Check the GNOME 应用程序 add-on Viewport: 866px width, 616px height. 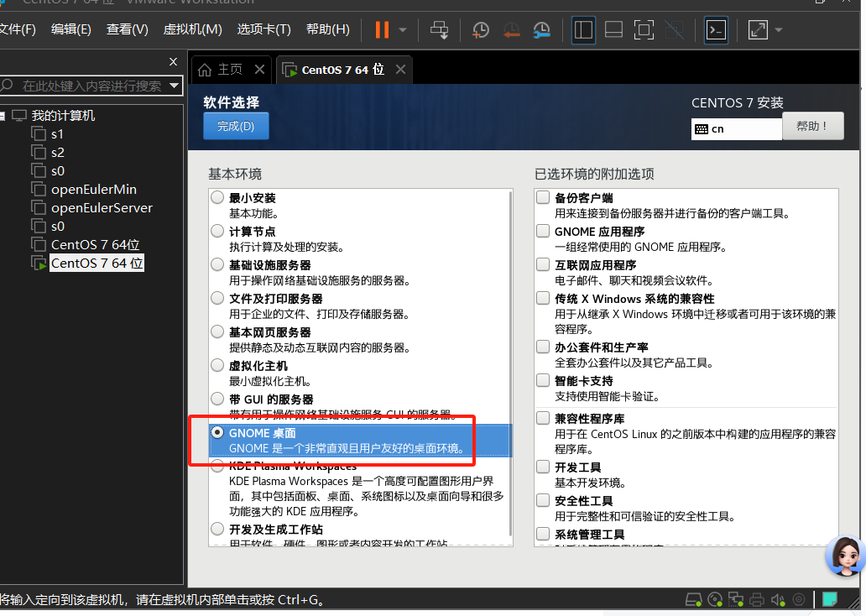(x=544, y=231)
